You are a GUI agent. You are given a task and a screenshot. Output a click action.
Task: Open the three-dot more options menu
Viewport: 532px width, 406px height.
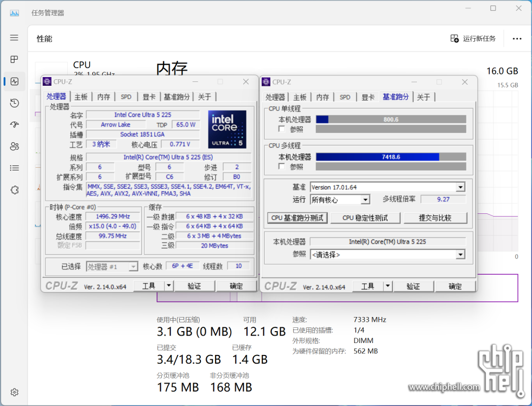tap(517, 39)
